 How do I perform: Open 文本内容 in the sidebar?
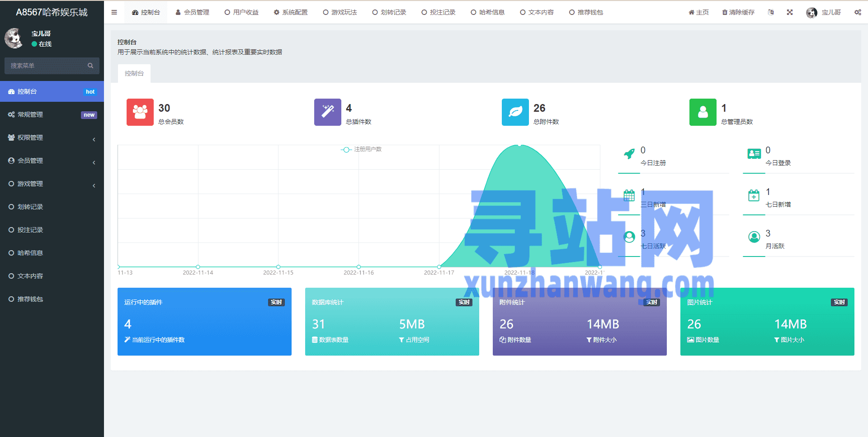[x=52, y=276]
